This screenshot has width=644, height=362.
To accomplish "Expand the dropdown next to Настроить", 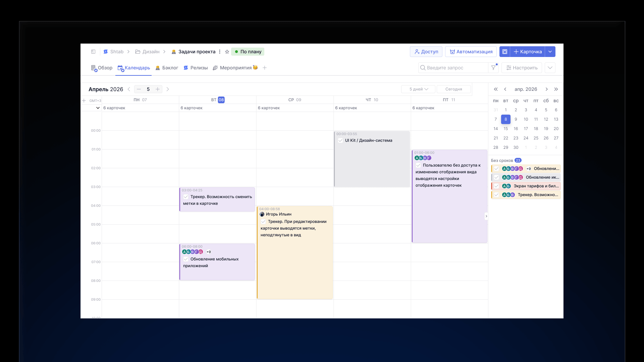I will click(x=550, y=68).
